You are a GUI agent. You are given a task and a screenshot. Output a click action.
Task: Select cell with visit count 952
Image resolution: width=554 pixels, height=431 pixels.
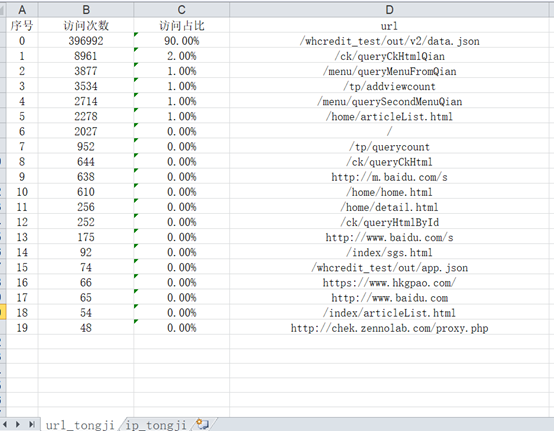tap(86, 147)
